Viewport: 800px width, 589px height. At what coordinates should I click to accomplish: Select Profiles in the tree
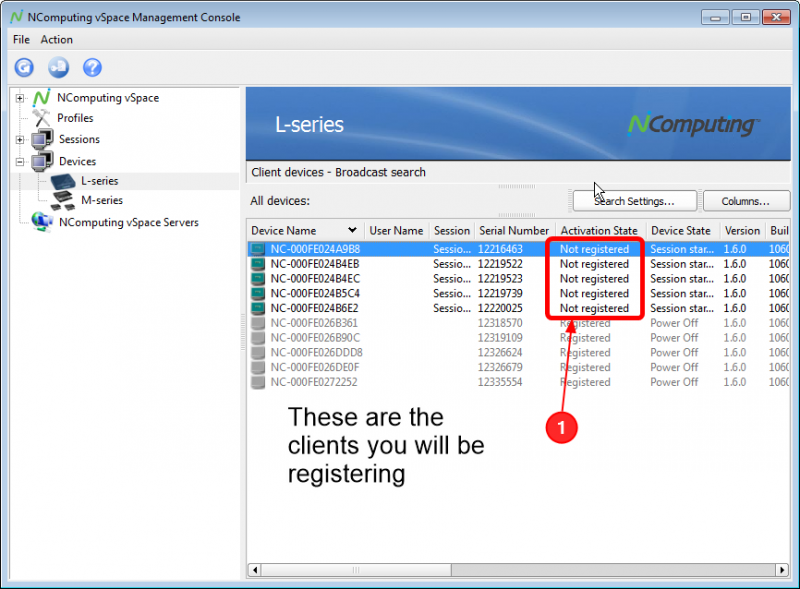point(76,118)
